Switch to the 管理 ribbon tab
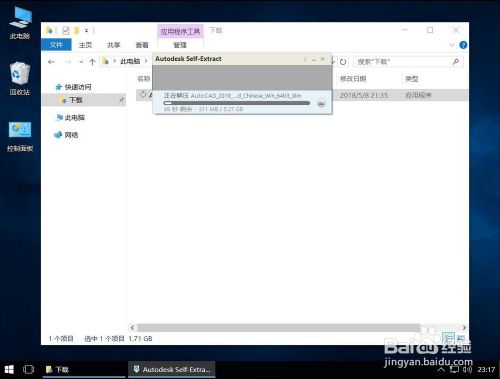Screen dimensions: 500x379 click(x=180, y=45)
